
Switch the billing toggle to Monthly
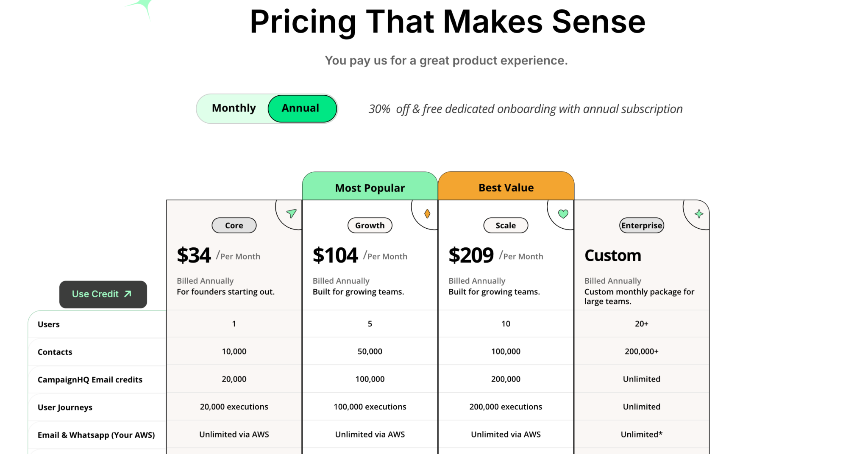tap(234, 108)
